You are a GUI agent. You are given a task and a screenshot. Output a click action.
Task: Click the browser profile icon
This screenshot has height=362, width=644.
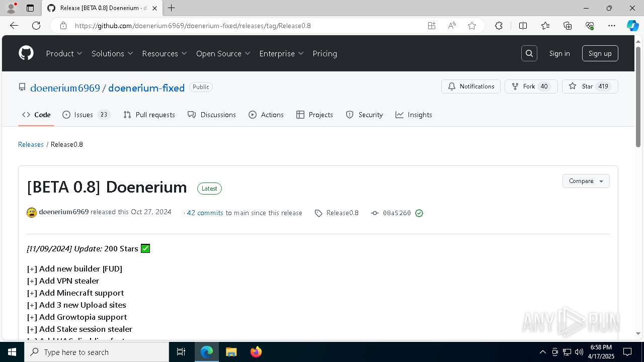(11, 8)
